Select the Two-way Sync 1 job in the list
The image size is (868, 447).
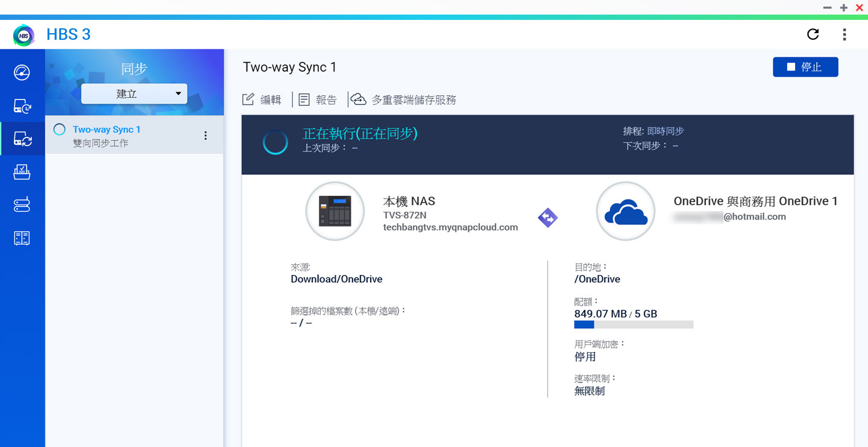[x=134, y=135]
